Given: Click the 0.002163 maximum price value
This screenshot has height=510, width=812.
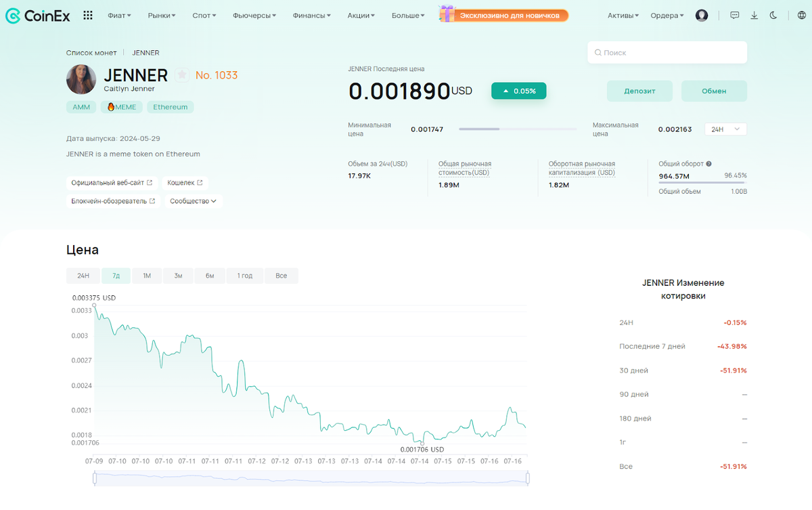Looking at the screenshot, I should point(675,129).
